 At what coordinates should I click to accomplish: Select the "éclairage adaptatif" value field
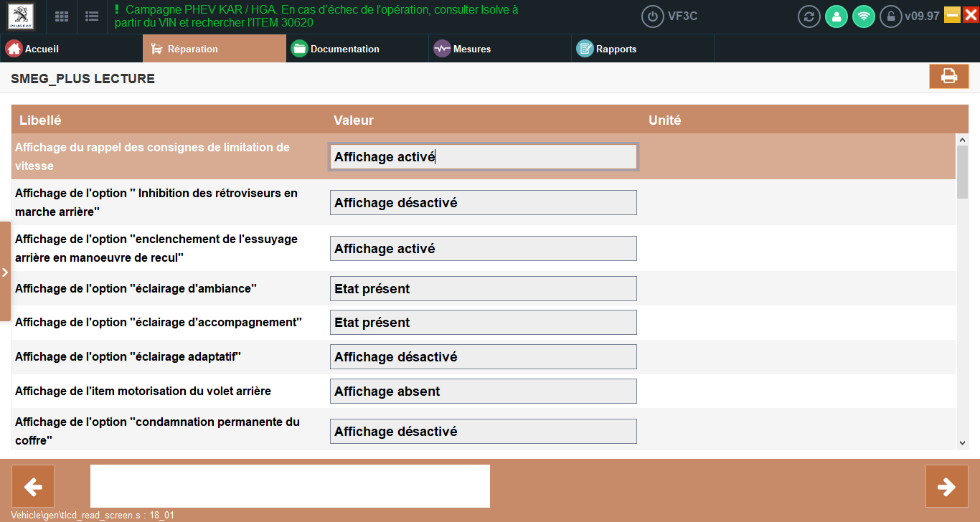(x=484, y=357)
